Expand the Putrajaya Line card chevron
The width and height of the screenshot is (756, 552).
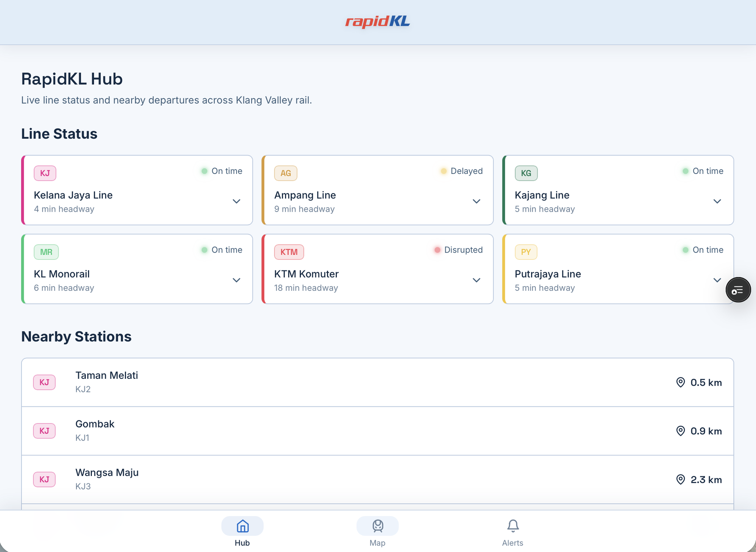(717, 280)
